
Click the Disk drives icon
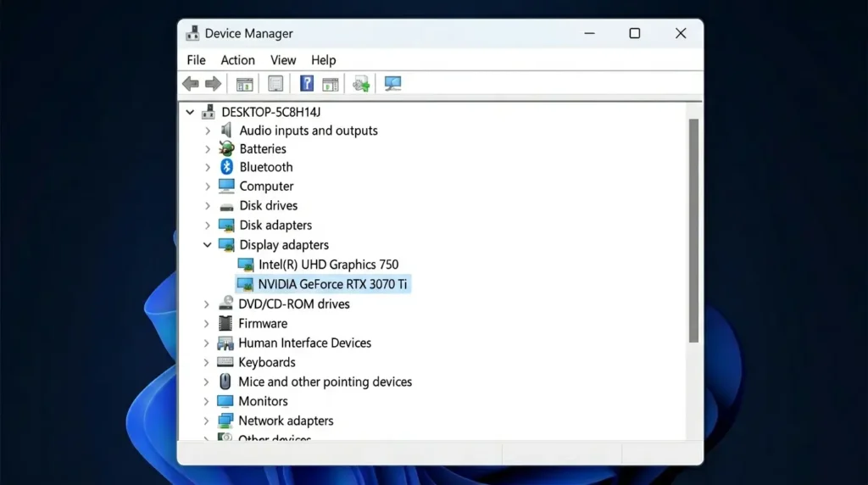tap(226, 207)
